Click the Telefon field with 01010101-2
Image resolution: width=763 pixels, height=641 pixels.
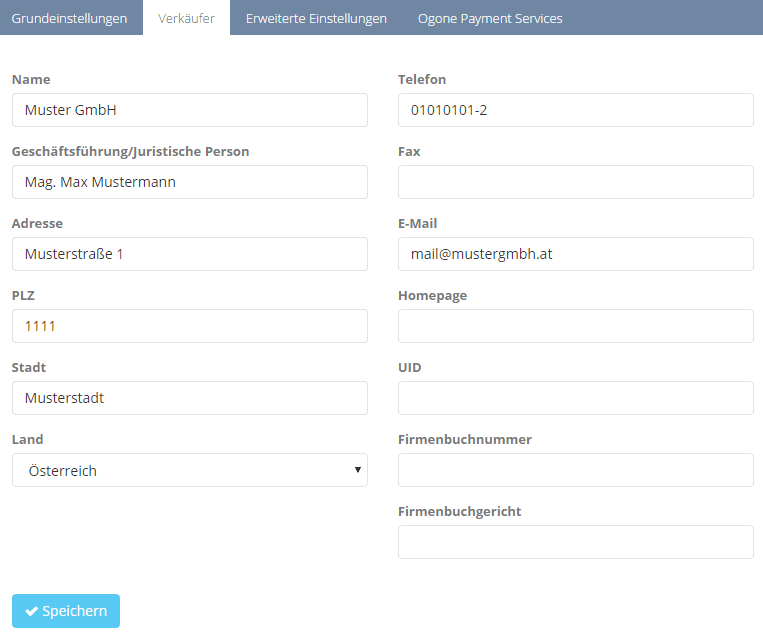pos(576,110)
